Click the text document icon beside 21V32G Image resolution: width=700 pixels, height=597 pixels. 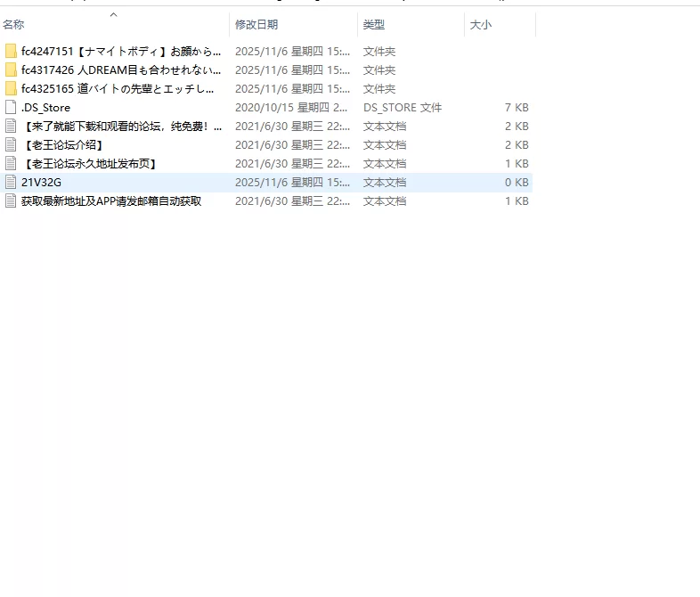11,183
